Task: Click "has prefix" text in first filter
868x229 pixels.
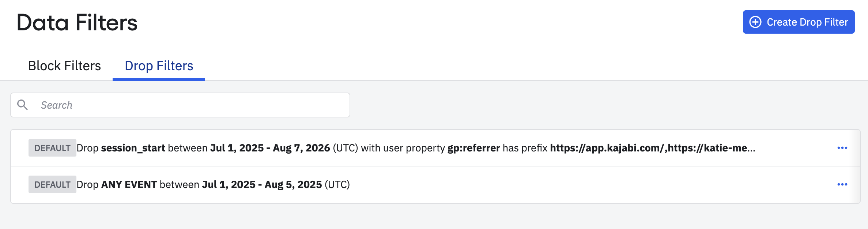Action: (525, 148)
